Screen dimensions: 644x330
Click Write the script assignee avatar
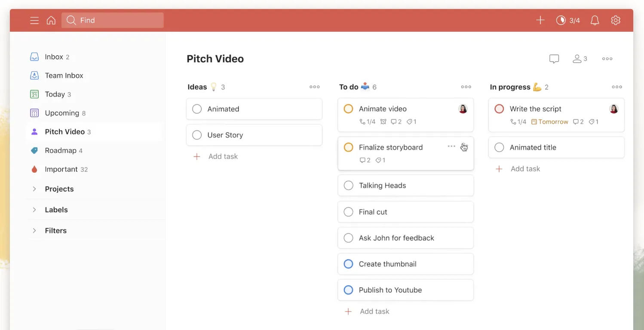click(614, 109)
